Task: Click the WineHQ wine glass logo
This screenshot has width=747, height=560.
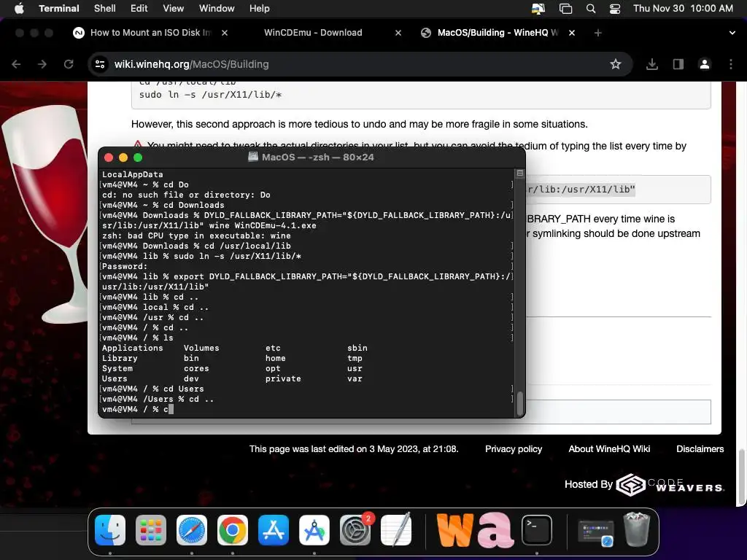Action: coord(46,214)
